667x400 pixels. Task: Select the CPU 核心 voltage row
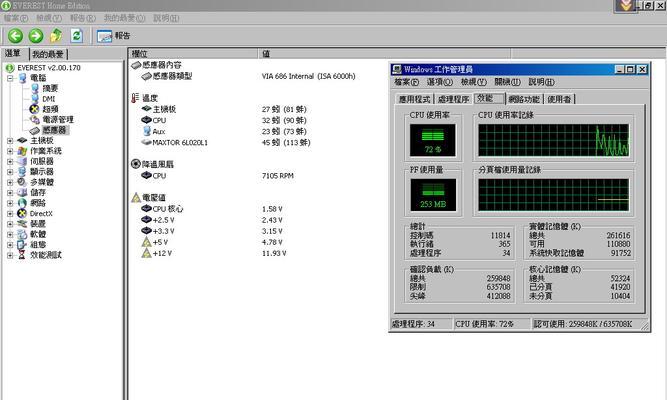click(168, 209)
